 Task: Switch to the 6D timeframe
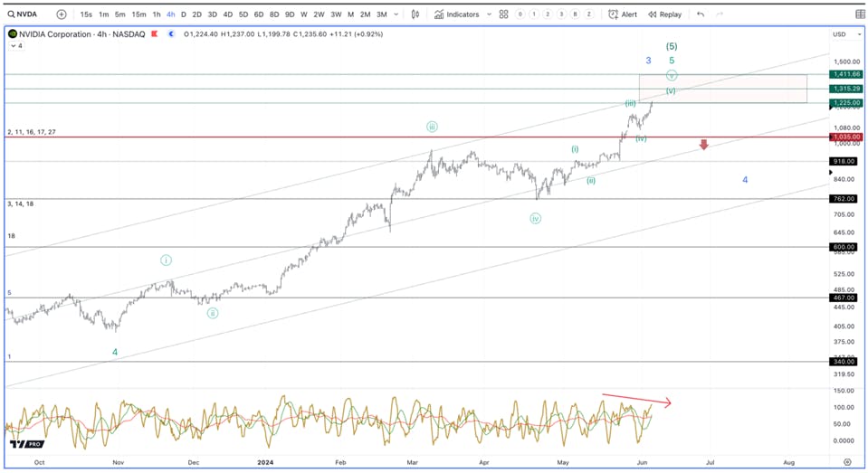pyautogui.click(x=259, y=14)
